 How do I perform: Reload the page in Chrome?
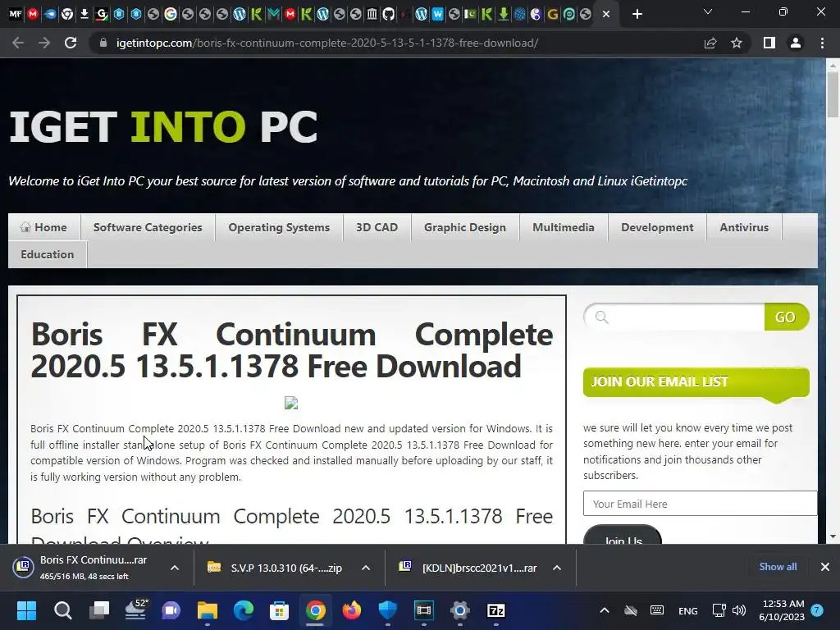(x=71, y=43)
